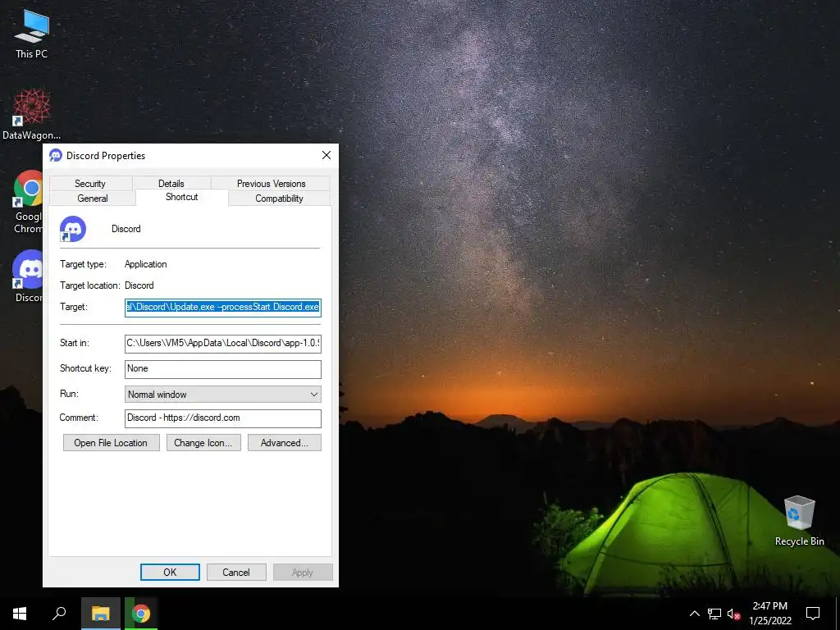This screenshot has width=840, height=630.
Task: Switch to the Compatibility tab
Action: [279, 199]
